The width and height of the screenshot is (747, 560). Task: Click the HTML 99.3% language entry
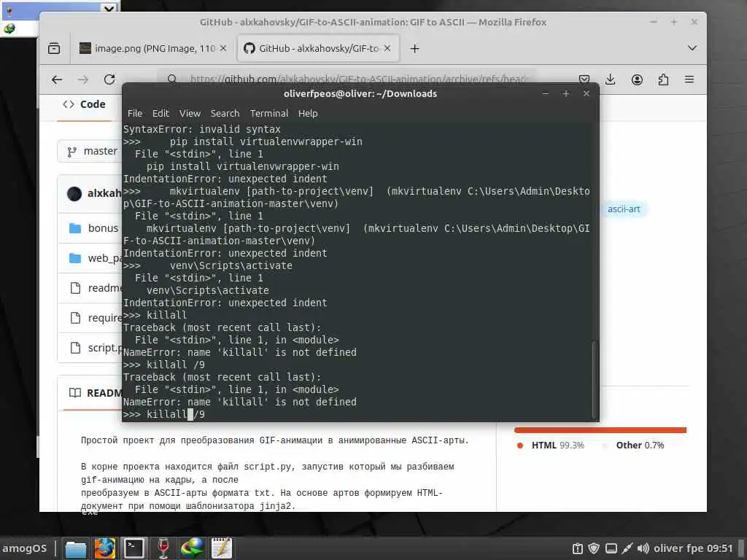pyautogui.click(x=551, y=446)
